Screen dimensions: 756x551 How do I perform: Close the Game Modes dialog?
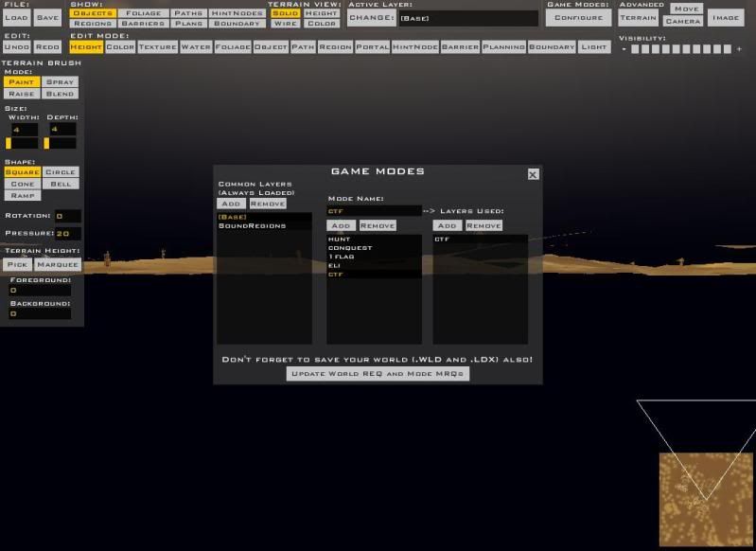click(x=533, y=174)
